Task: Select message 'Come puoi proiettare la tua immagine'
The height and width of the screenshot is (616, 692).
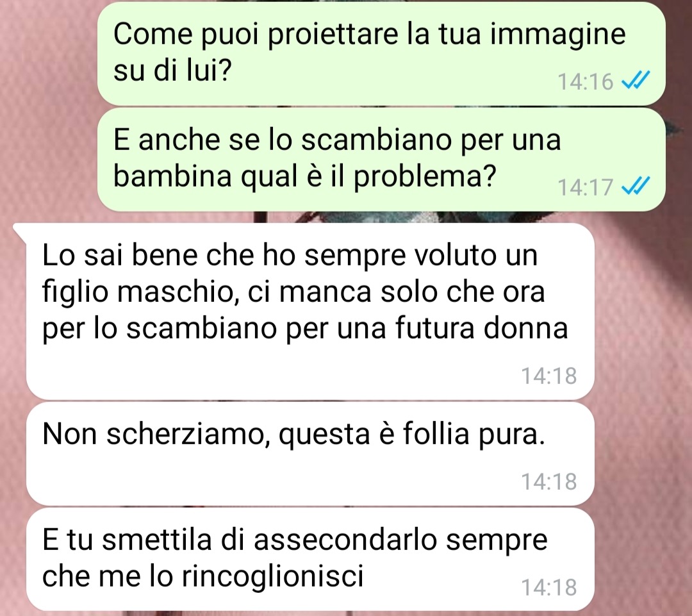Action: pos(381,54)
